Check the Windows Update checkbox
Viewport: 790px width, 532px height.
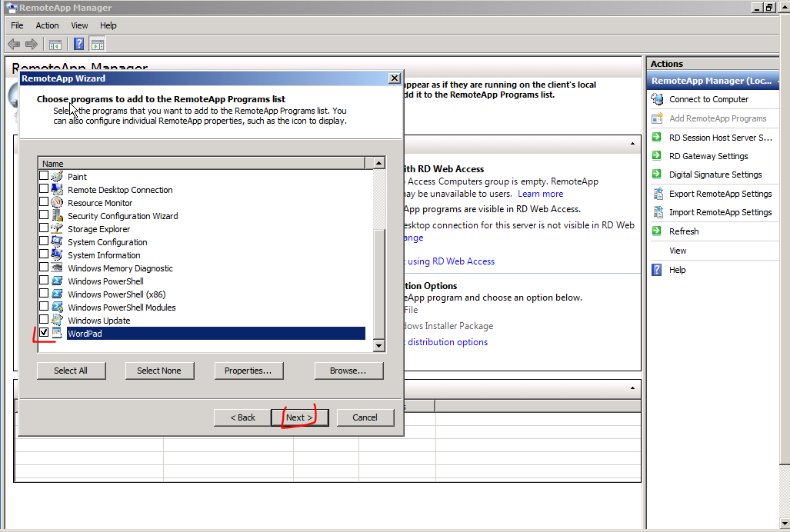[44, 320]
